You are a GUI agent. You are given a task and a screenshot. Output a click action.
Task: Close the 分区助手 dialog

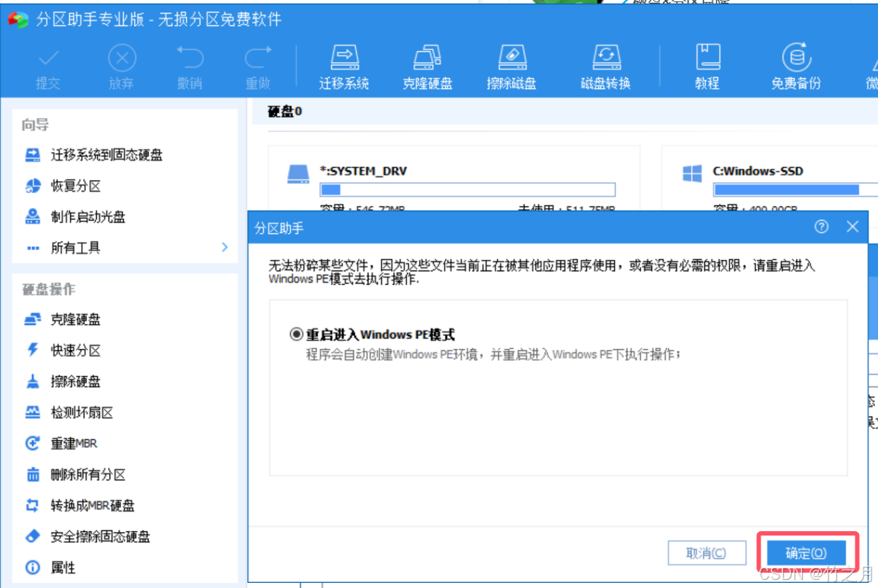(852, 227)
